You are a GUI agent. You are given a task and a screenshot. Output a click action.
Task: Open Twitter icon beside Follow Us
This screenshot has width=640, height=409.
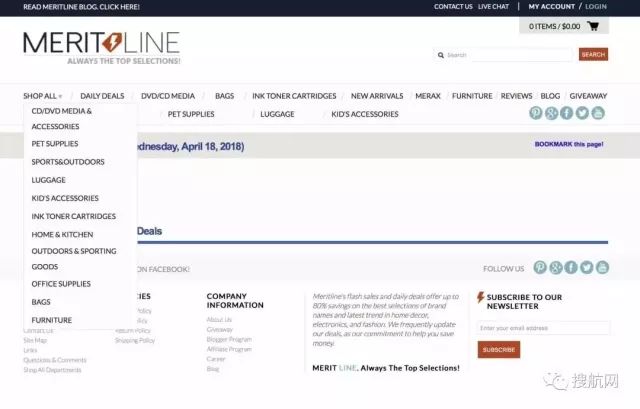(587, 268)
